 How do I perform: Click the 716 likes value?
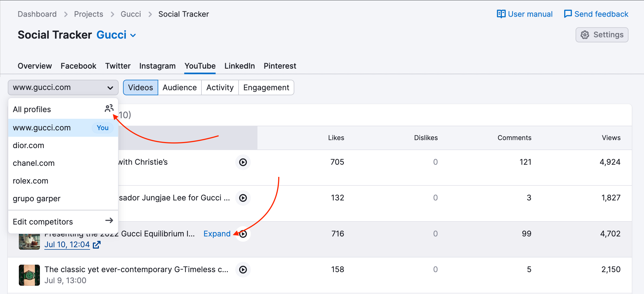pos(338,234)
